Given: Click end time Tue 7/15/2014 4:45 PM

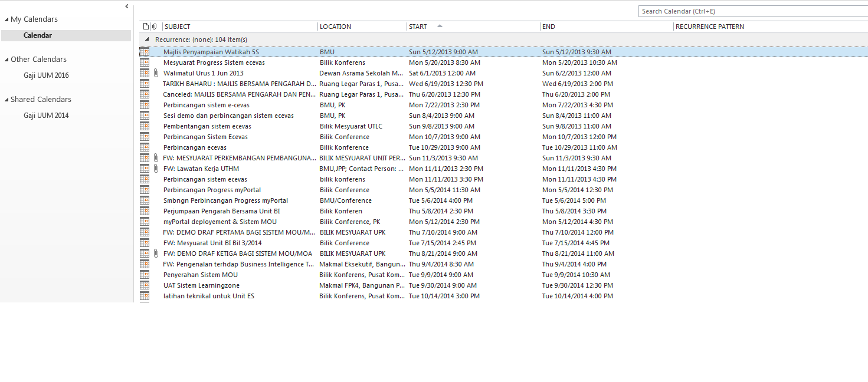Looking at the screenshot, I should coord(576,243).
